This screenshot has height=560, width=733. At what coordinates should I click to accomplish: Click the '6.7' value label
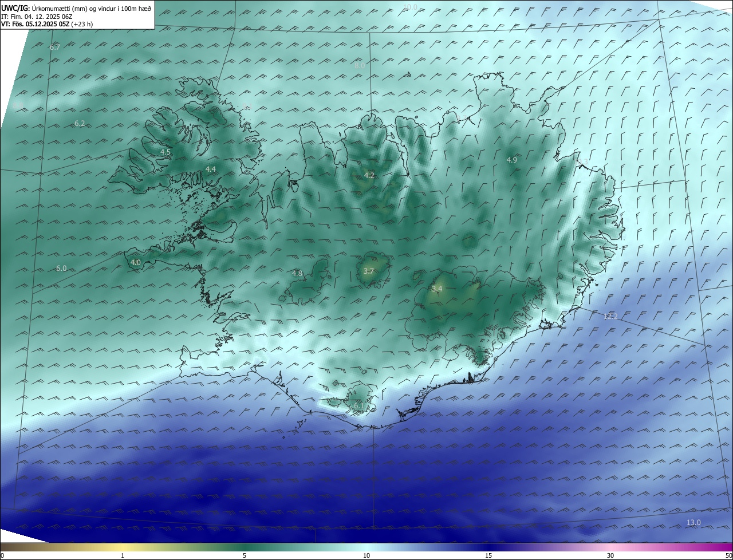(x=55, y=48)
